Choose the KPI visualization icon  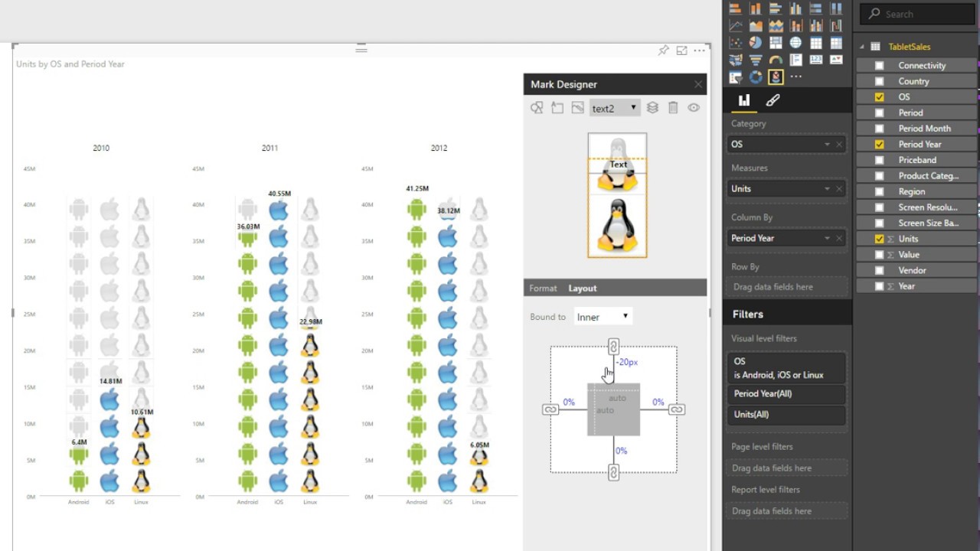pos(836,60)
